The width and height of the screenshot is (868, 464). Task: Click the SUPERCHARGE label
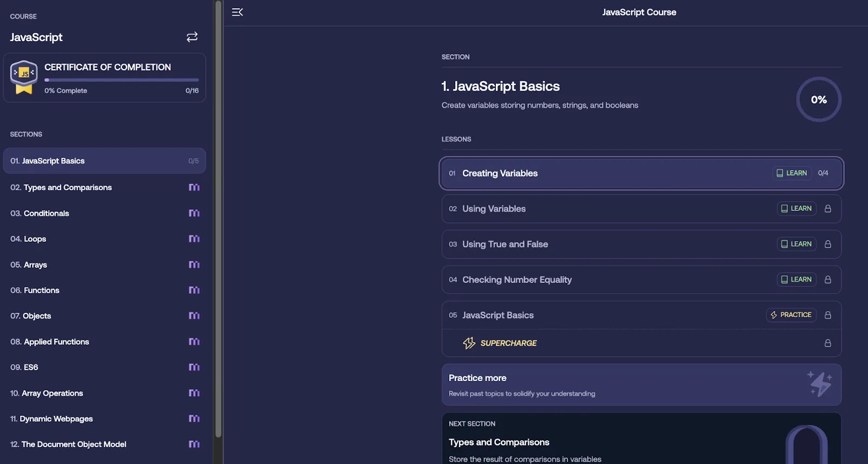point(508,343)
